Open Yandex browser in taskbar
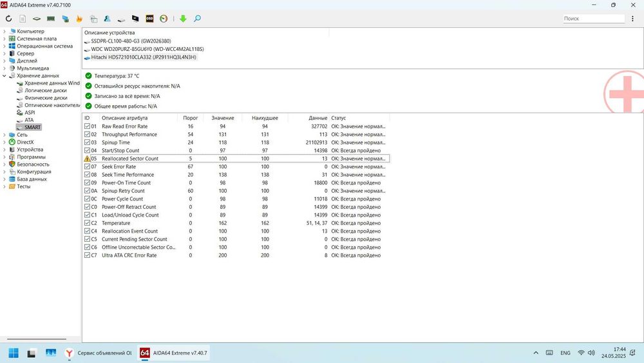 point(69,353)
